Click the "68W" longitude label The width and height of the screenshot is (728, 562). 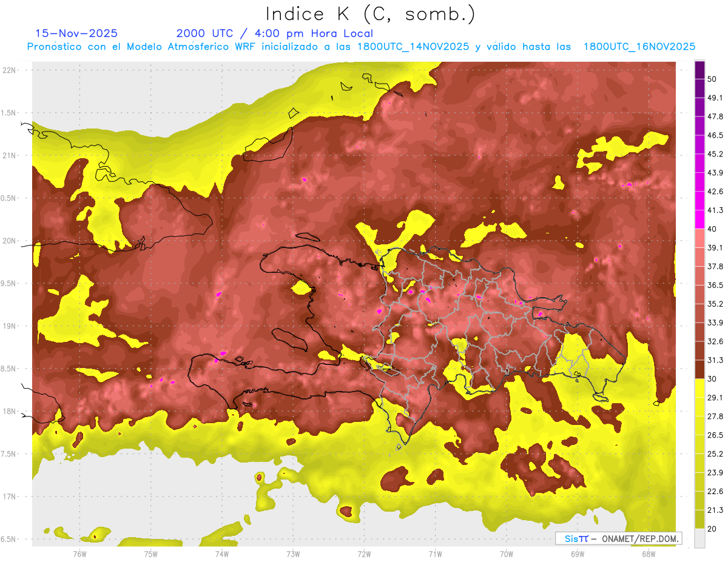click(x=649, y=554)
